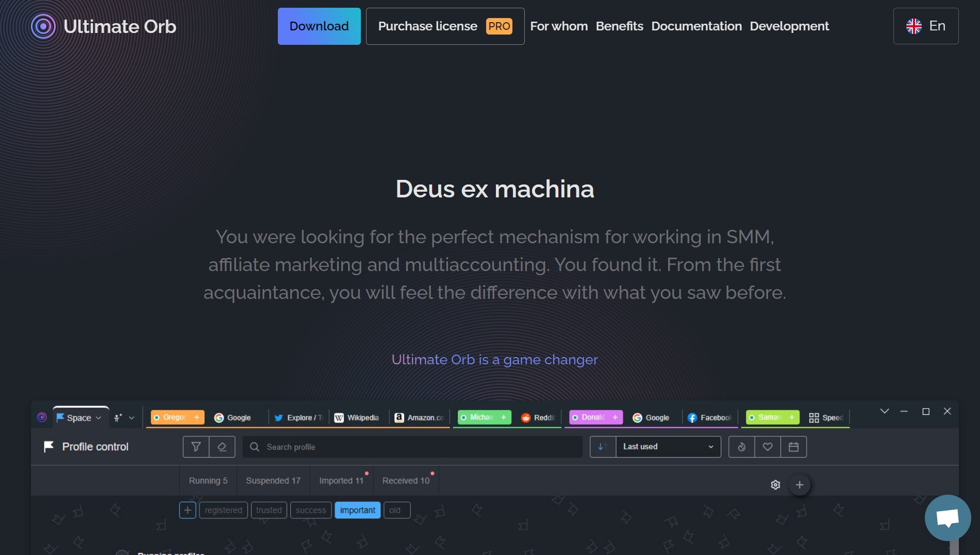Screen dimensions: 980x555
Task: Select the Speed dial tab
Action: click(x=826, y=417)
